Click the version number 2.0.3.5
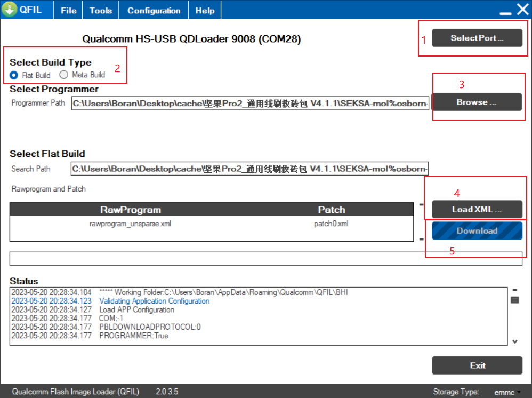 (x=167, y=392)
